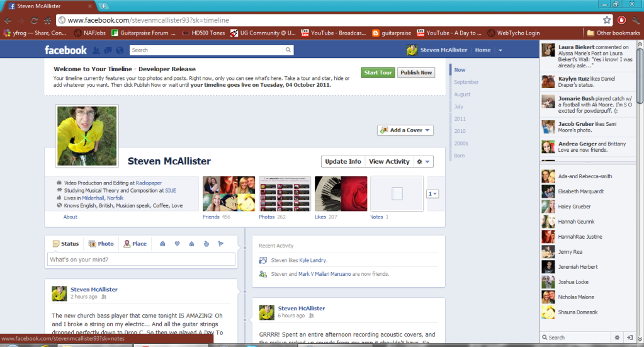Click chat Search field

point(575,337)
